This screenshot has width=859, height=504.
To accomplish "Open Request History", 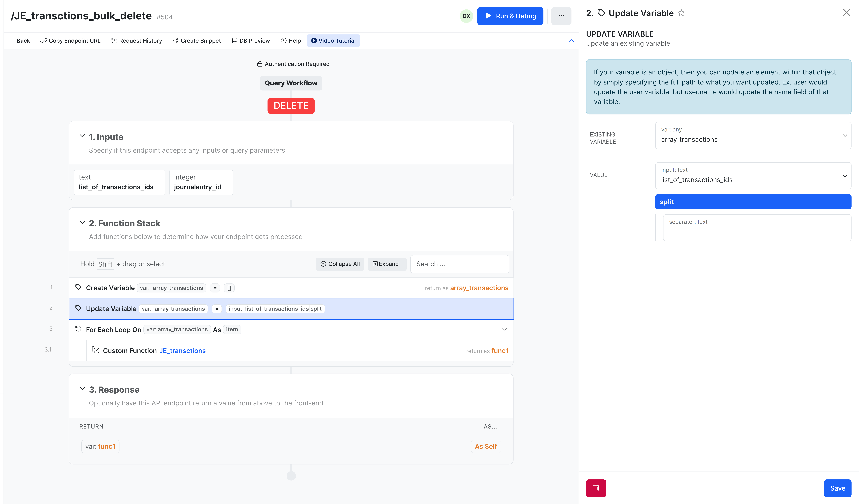I will click(x=137, y=41).
